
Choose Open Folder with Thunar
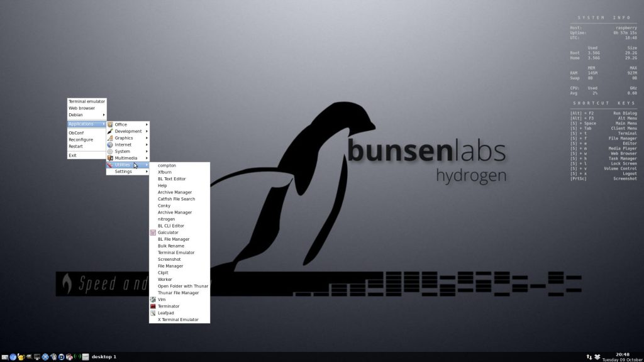coord(179,286)
